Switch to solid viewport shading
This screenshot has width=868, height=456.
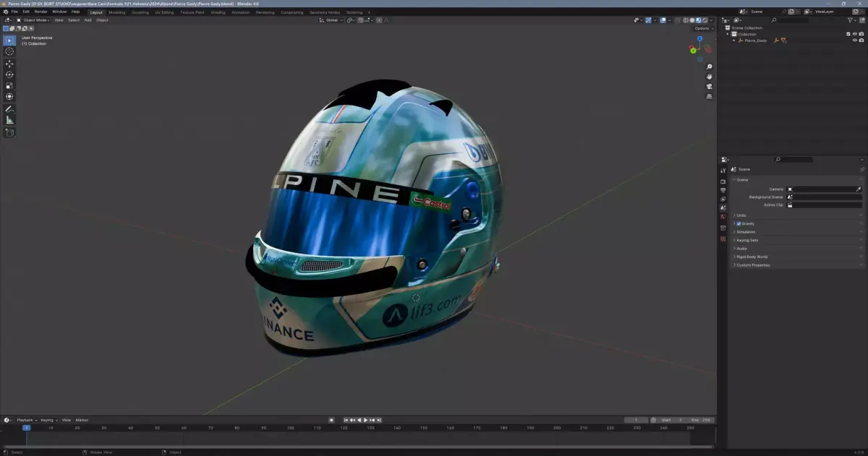pos(692,20)
